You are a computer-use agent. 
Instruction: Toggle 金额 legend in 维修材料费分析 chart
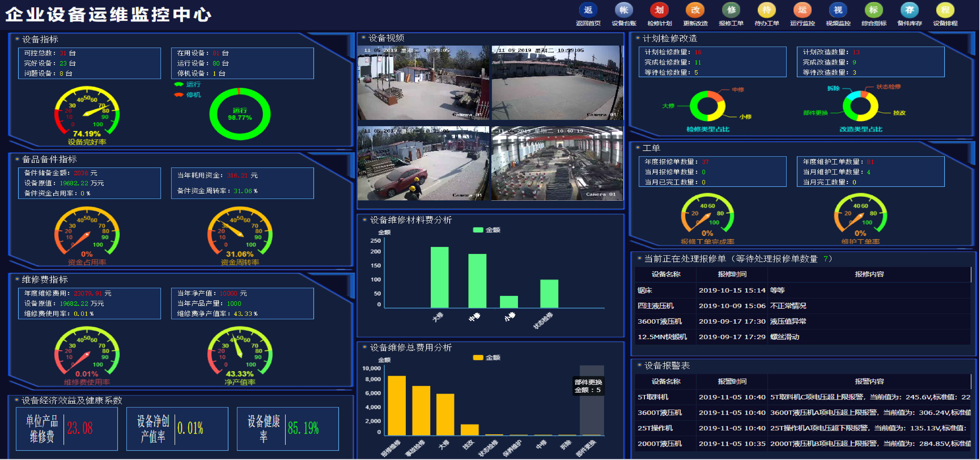coord(486,230)
